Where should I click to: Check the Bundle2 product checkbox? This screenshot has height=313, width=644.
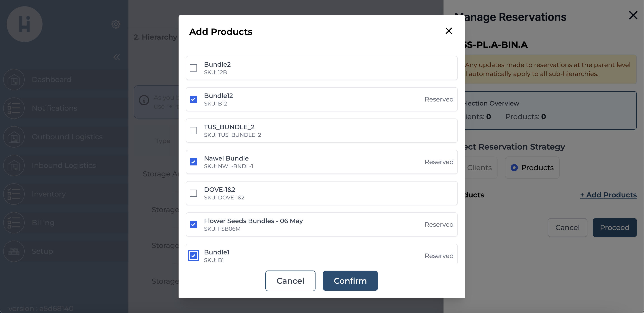click(x=193, y=68)
